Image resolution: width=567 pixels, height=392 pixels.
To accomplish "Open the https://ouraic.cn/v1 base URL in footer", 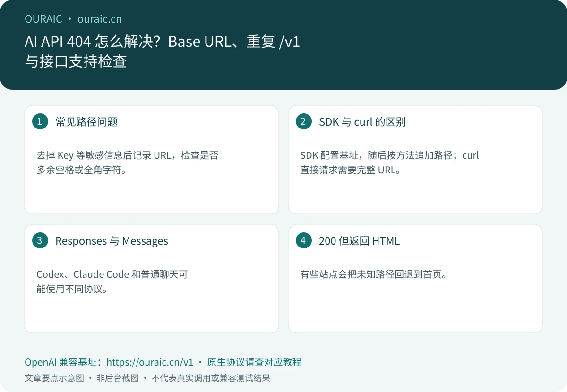I will pos(150,362).
